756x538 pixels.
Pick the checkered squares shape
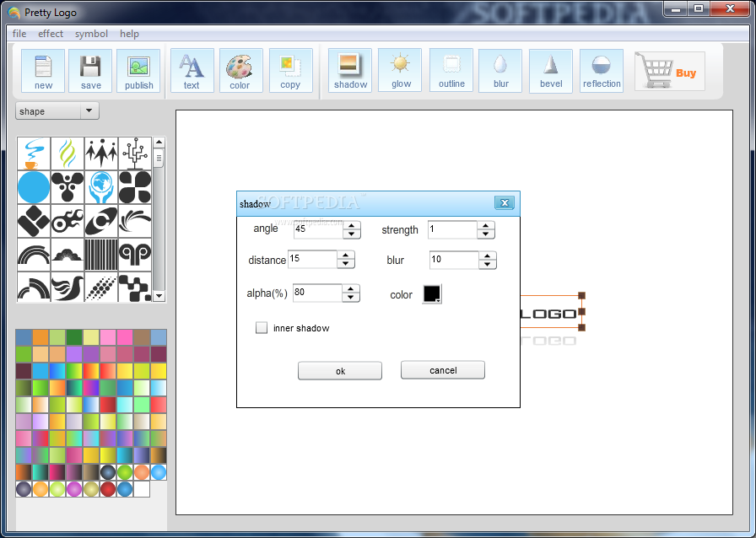pos(135,287)
